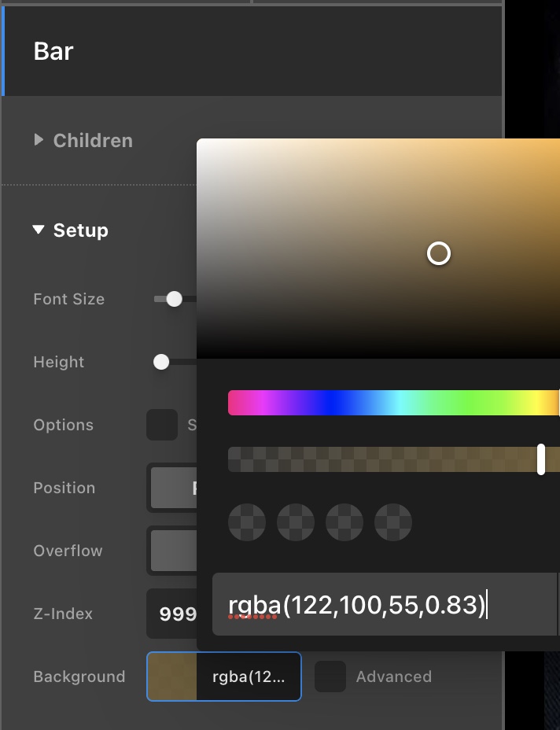Click the alpha opacity slider handle
The width and height of the screenshot is (560, 730).
pos(541,459)
